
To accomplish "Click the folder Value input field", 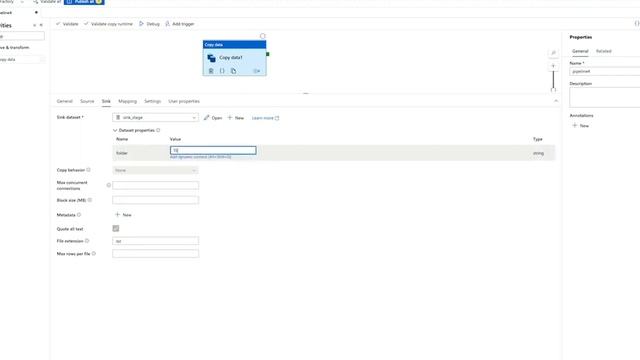I will tap(213, 150).
